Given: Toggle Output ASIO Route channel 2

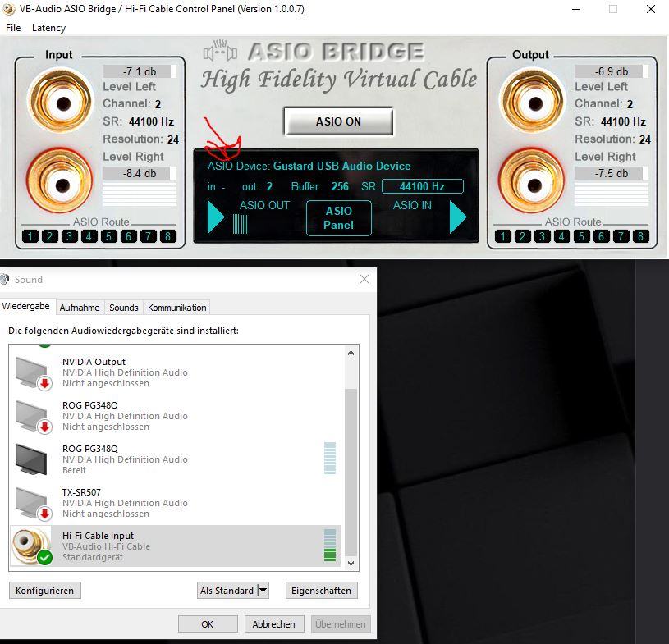Looking at the screenshot, I should [x=523, y=236].
